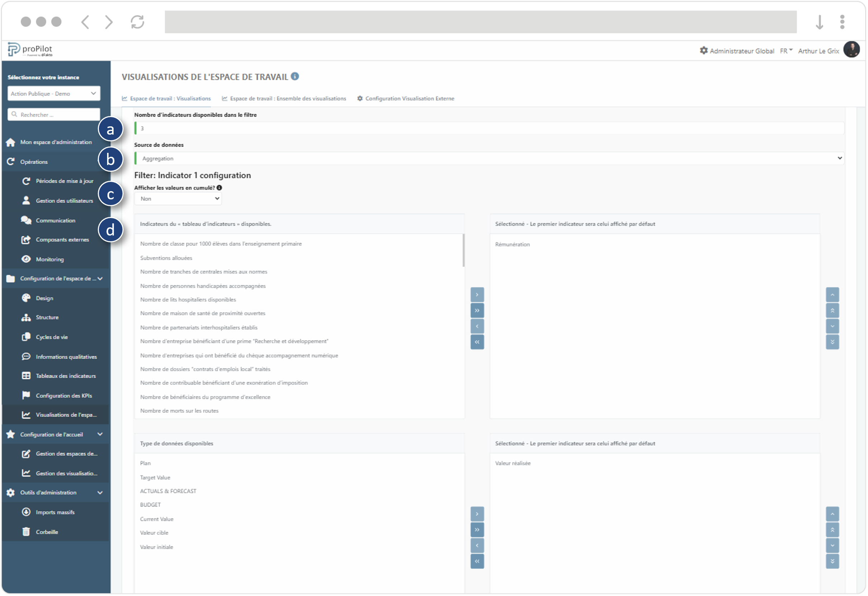This screenshot has height=596, width=868.
Task: Open the FR language menu
Action: (787, 51)
